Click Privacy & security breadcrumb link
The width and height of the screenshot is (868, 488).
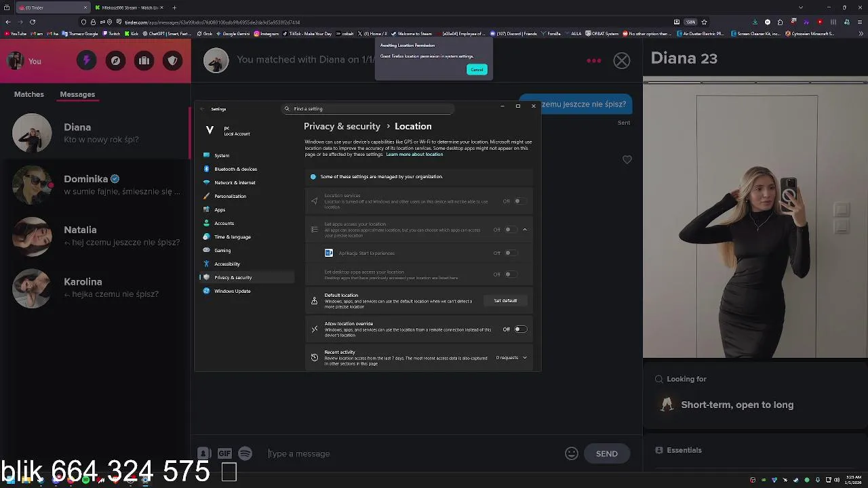coord(342,126)
